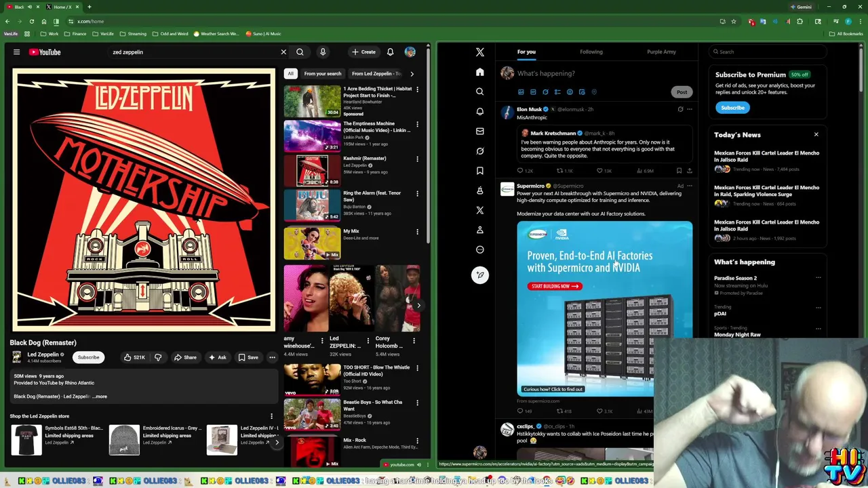Open X Explore magnifier in sidebar
Image resolution: width=868 pixels, height=488 pixels.
point(479,91)
